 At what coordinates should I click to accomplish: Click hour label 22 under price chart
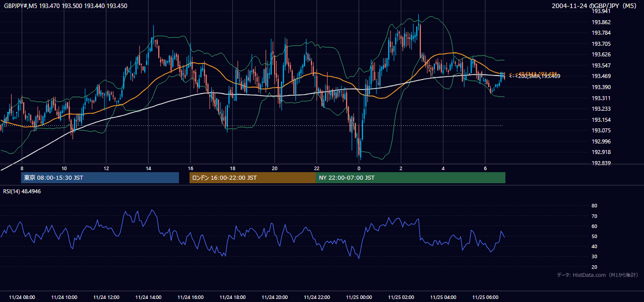tap(316, 168)
